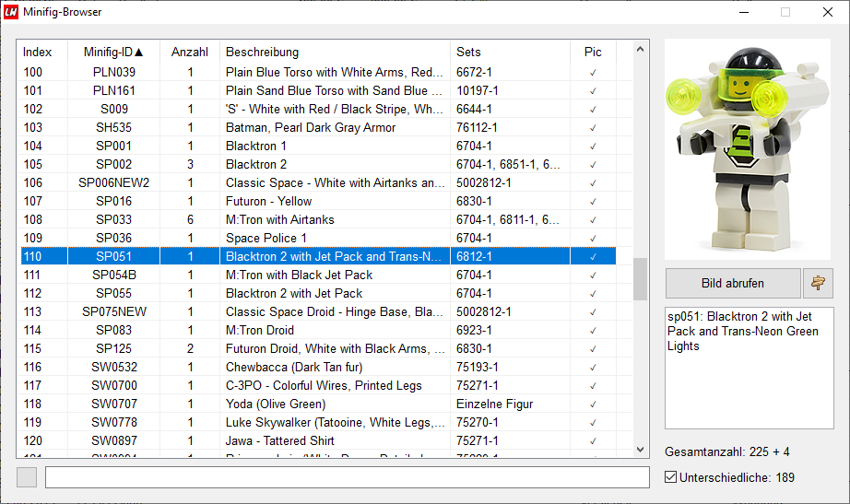Sort by the Pic column header

click(x=593, y=52)
